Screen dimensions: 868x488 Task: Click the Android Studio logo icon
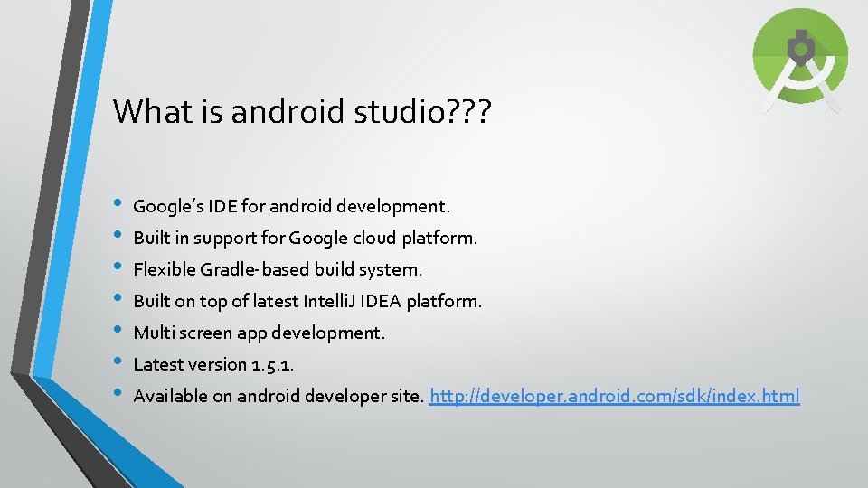pos(800,60)
